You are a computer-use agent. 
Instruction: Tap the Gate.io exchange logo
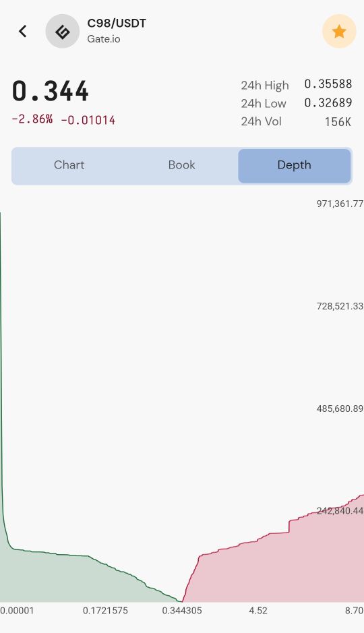pos(63,31)
